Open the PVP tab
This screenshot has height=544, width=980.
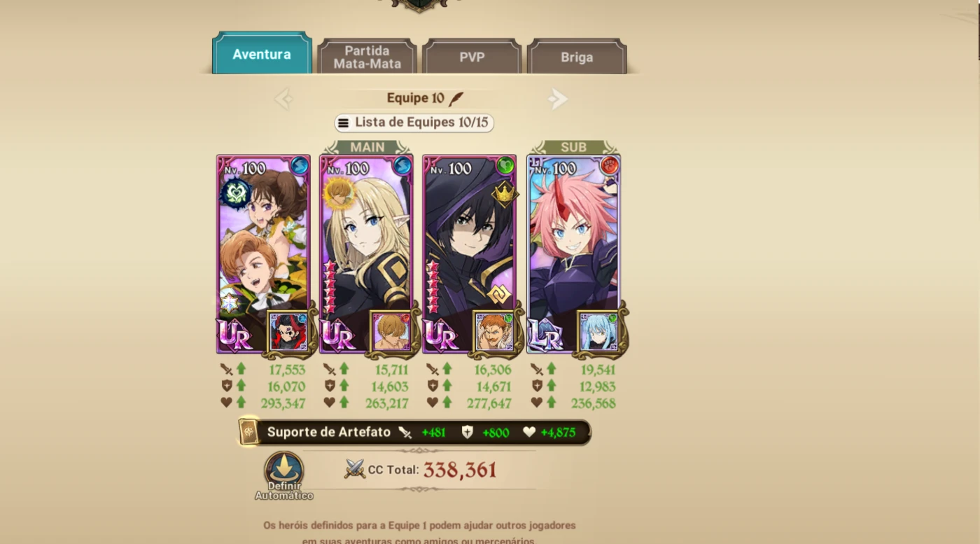point(472,57)
